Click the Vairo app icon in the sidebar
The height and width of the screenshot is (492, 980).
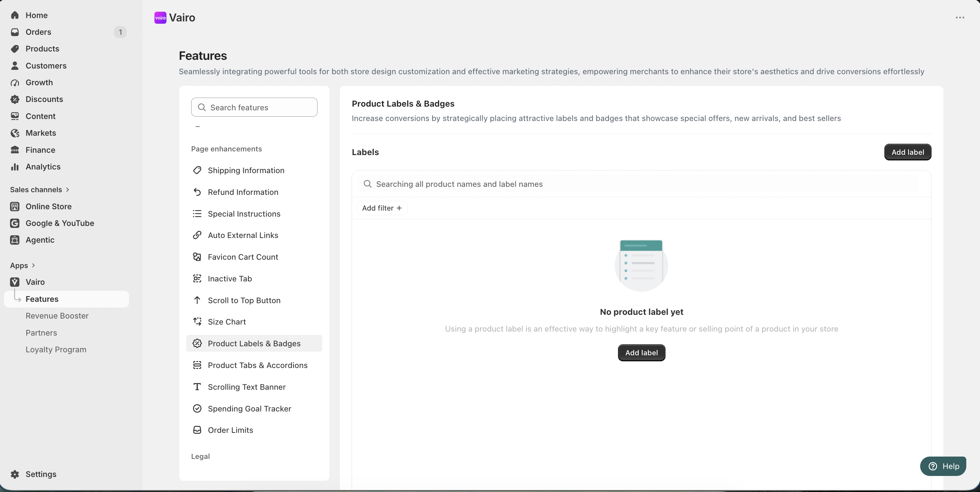tap(15, 282)
